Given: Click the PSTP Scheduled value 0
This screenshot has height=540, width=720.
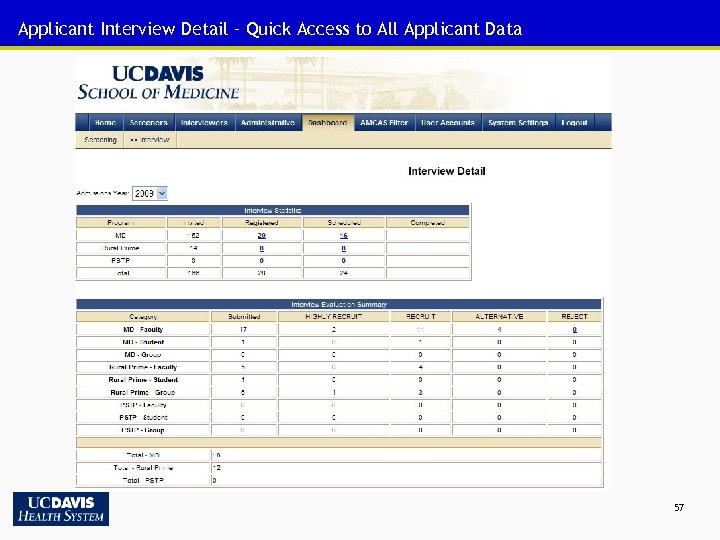Looking at the screenshot, I should coord(343,260).
